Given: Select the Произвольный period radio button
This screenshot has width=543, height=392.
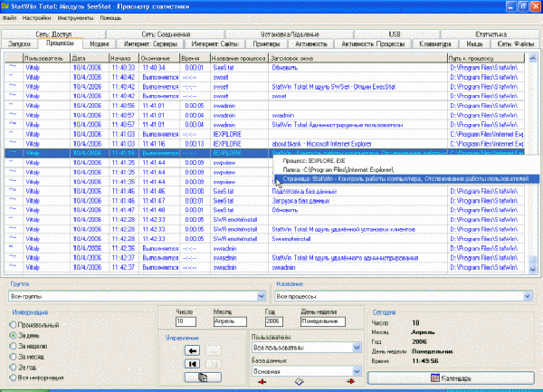Looking at the screenshot, I should pos(13,324).
